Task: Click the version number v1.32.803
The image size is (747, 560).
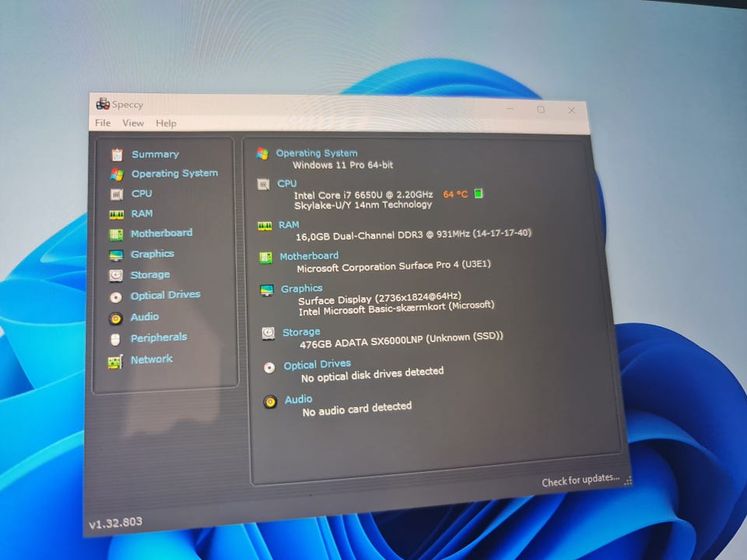Action: (115, 523)
